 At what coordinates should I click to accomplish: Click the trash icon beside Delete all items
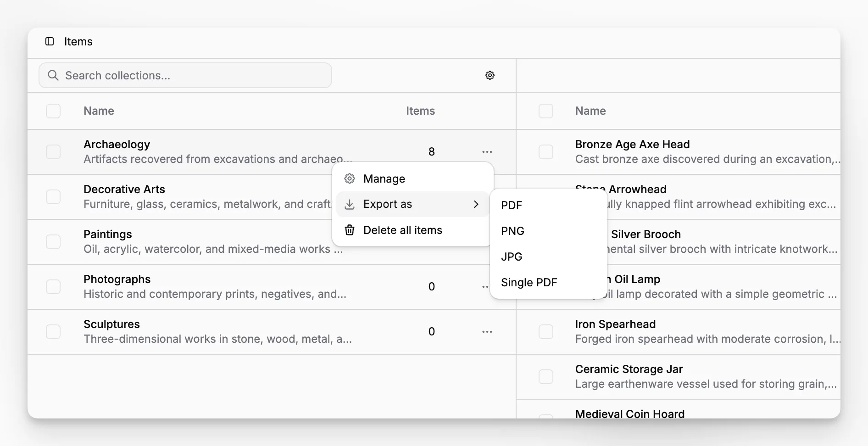pos(350,230)
